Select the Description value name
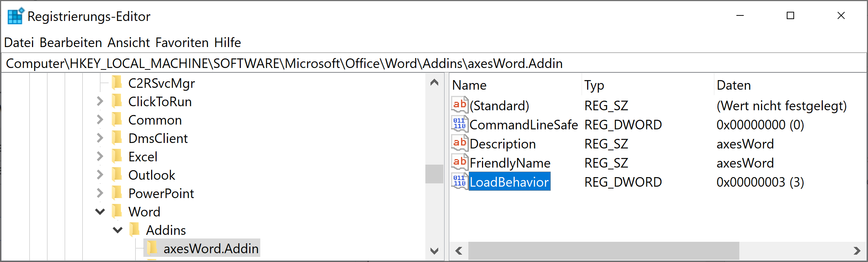This screenshot has height=262, width=868. pyautogui.click(x=503, y=144)
